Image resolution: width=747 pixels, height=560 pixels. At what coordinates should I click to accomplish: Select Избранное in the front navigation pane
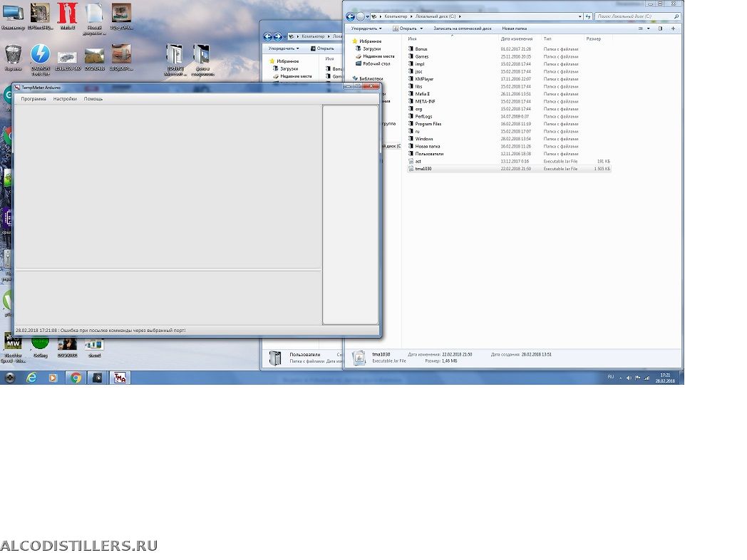(x=370, y=41)
